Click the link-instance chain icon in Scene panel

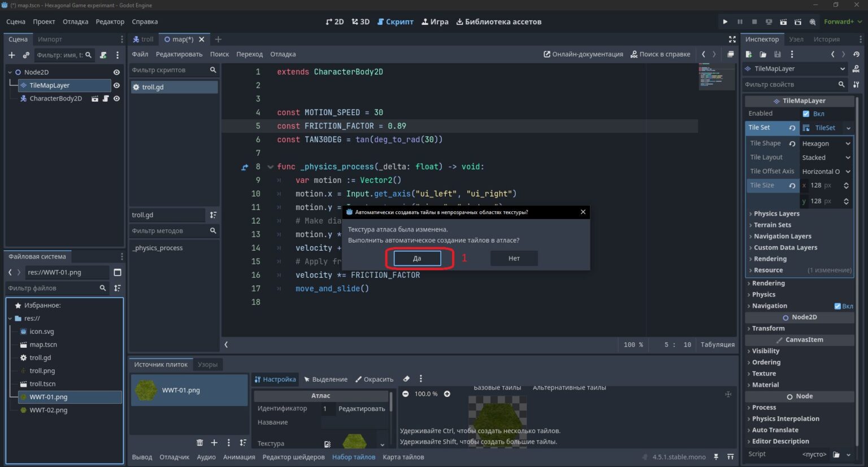point(26,55)
